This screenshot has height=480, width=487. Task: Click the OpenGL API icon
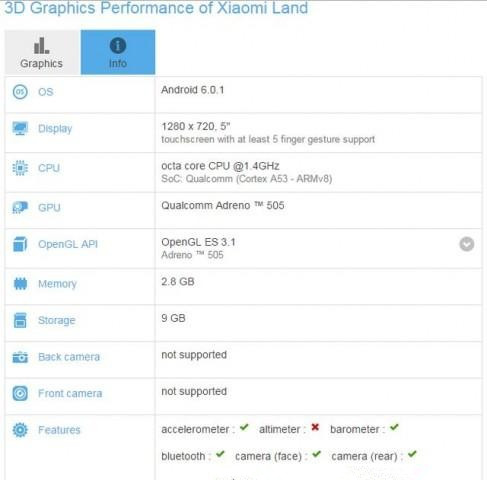tap(20, 244)
